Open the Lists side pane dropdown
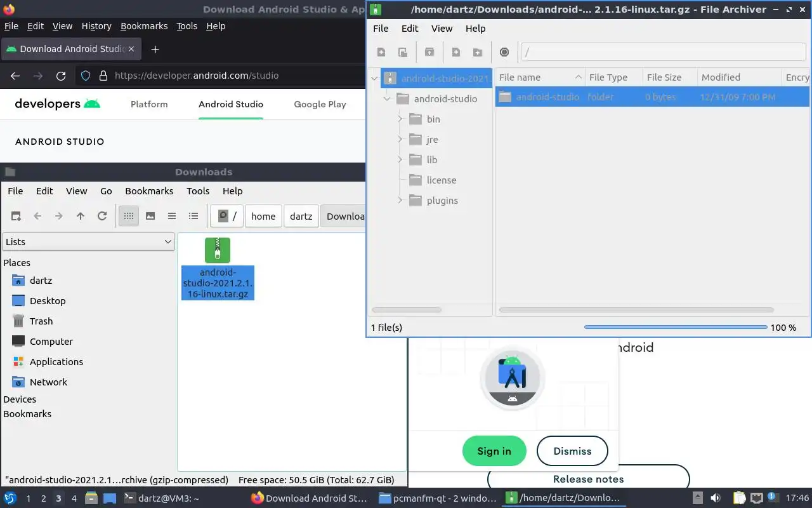812x508 pixels. [x=88, y=241]
